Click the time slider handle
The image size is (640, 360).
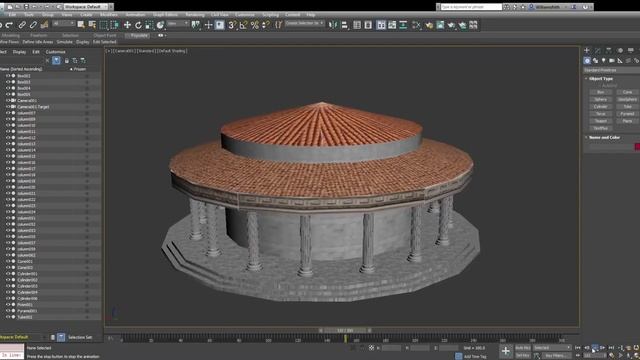tap(345, 330)
